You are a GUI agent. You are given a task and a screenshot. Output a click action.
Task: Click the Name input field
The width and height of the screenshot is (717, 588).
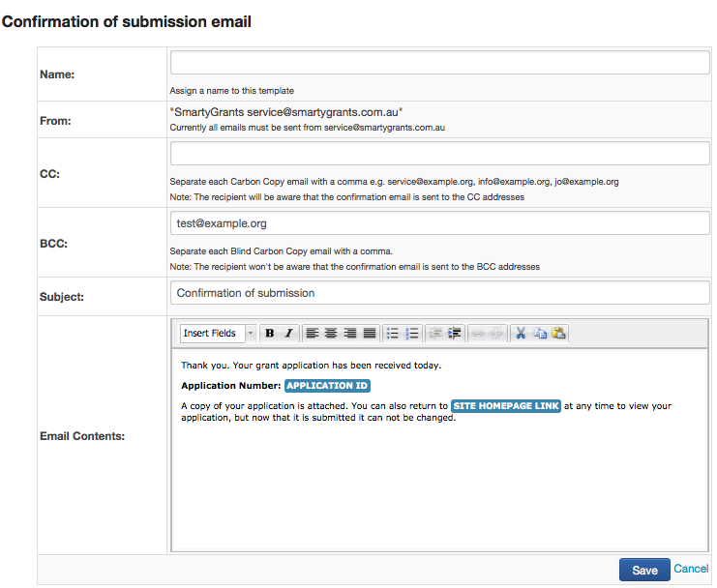pos(440,63)
